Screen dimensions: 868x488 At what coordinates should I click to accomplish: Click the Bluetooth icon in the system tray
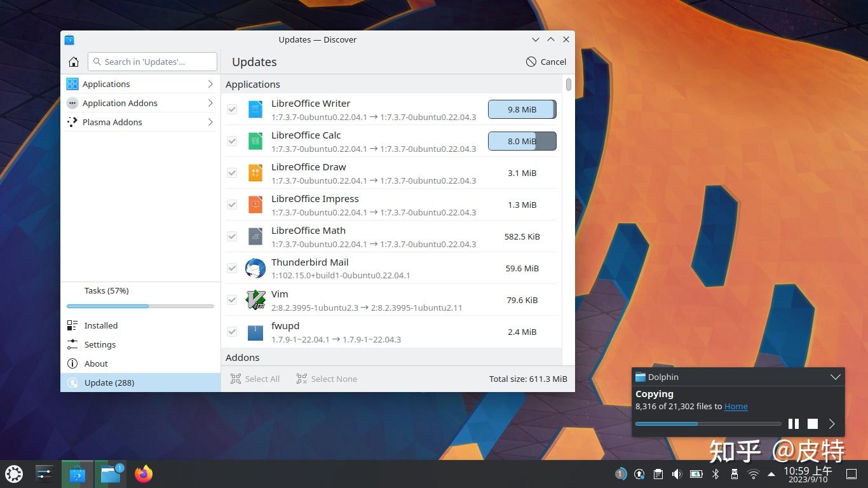715,473
